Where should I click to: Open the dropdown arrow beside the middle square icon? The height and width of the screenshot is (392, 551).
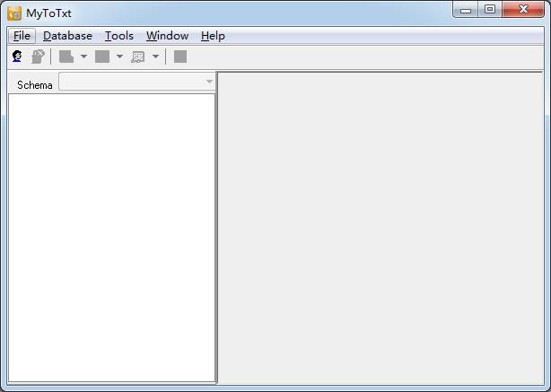[119, 57]
